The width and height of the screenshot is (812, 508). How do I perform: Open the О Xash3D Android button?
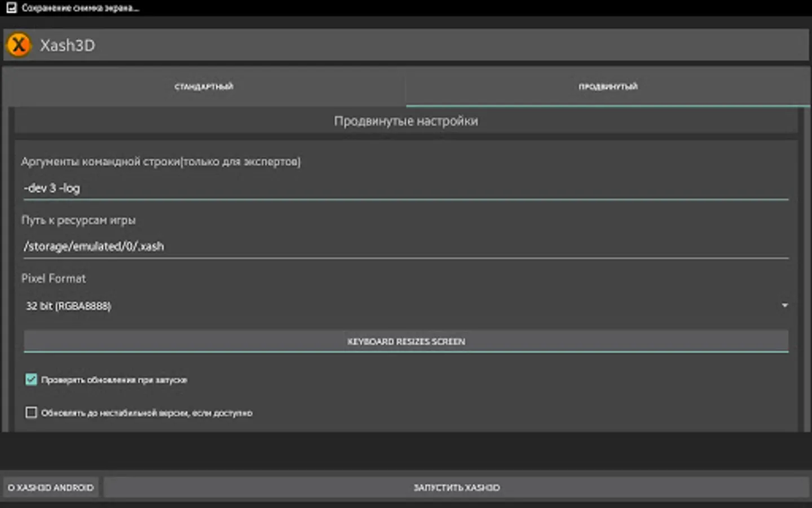coord(51,487)
